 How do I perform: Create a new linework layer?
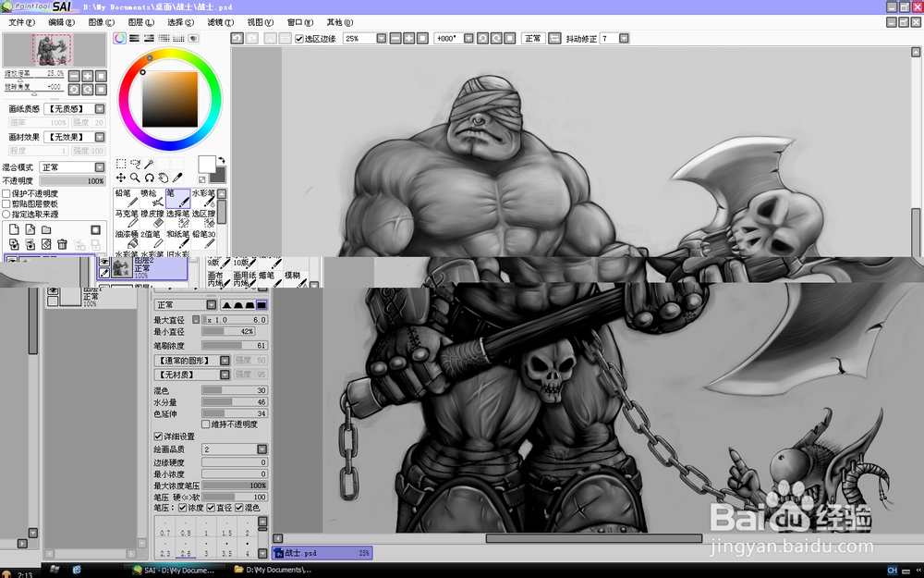click(x=30, y=229)
